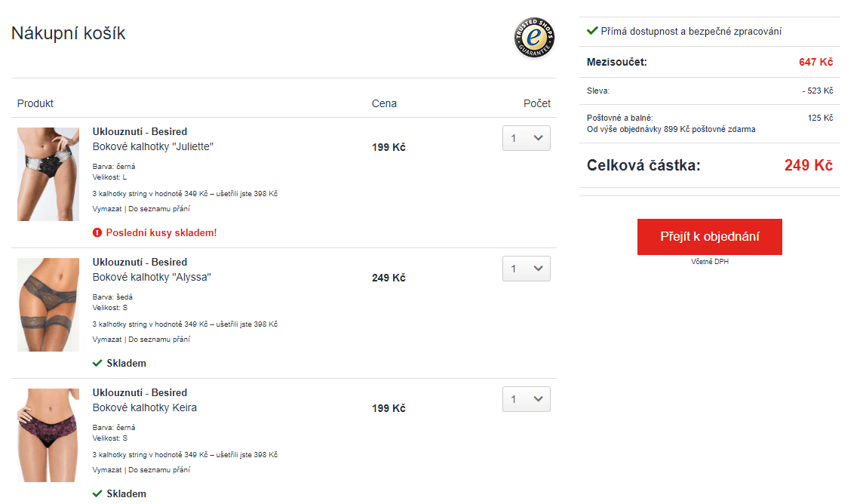863x504 pixels.
Task: Click the Skladem checkmark under Alyssa item
Action: point(97,363)
